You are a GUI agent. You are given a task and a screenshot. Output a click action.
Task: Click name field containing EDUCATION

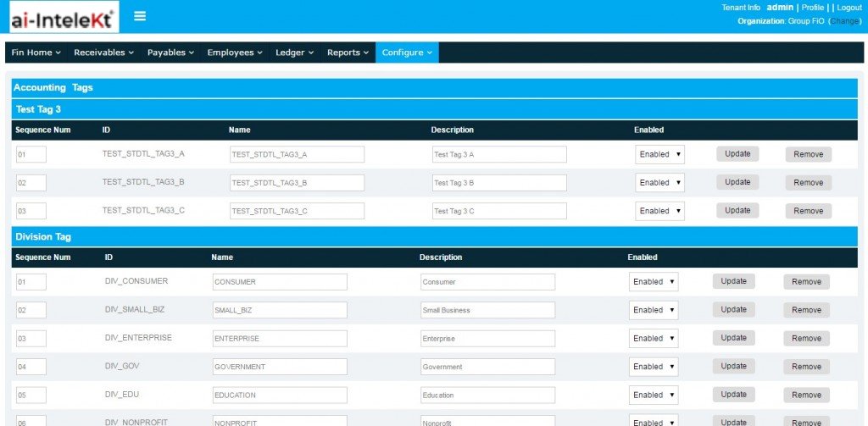[280, 395]
